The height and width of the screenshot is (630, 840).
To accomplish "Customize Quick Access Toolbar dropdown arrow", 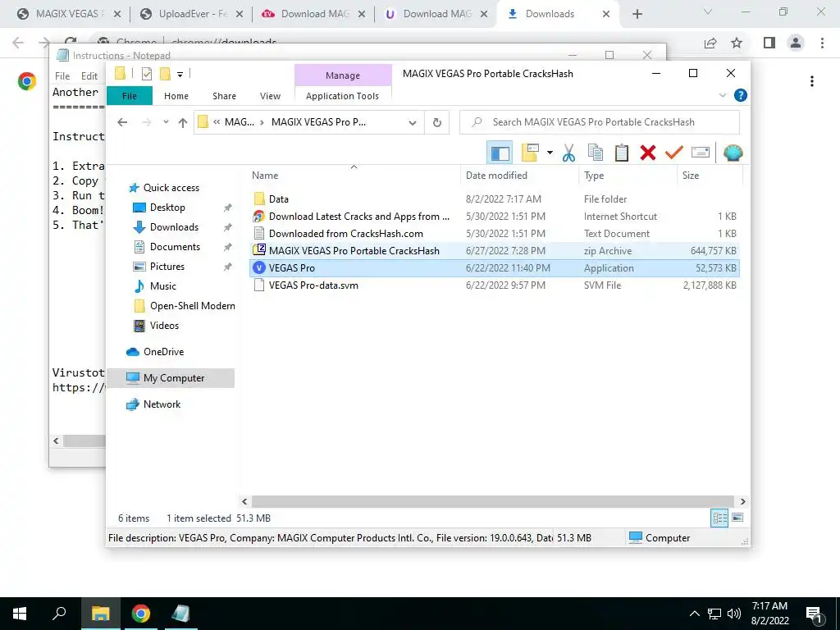I will tap(180, 75).
